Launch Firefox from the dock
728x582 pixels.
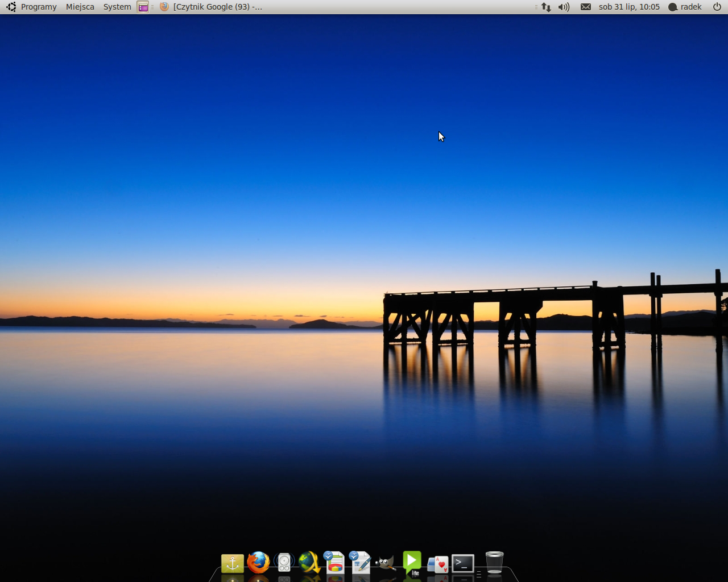coord(258,563)
